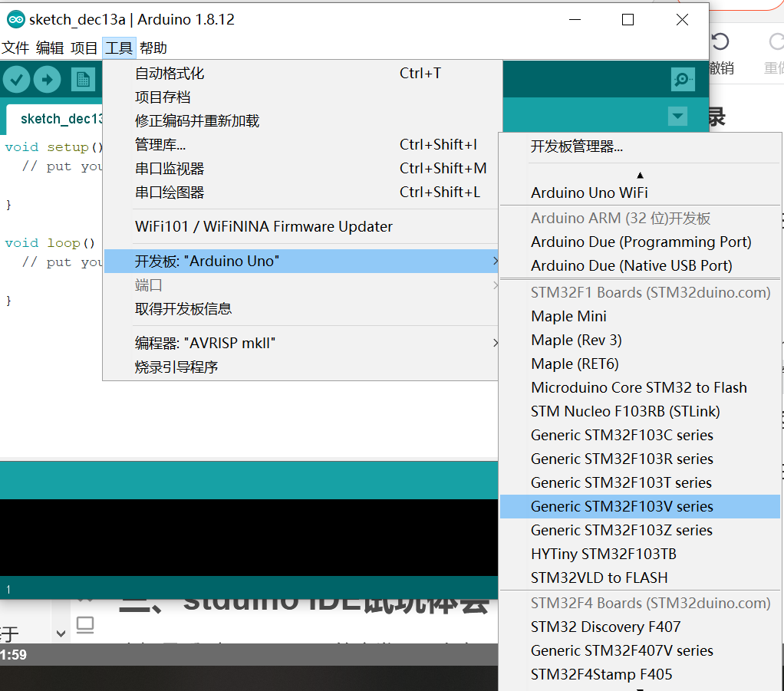Open the tab options dropdown arrow
The image size is (784, 691).
[x=677, y=117]
